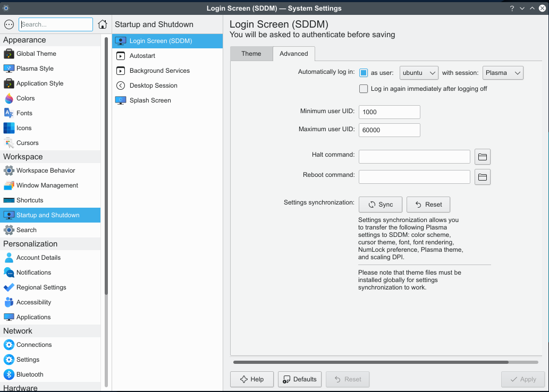Select the Bluetooth settings icon
Screen dimensions: 549x392
9,374
